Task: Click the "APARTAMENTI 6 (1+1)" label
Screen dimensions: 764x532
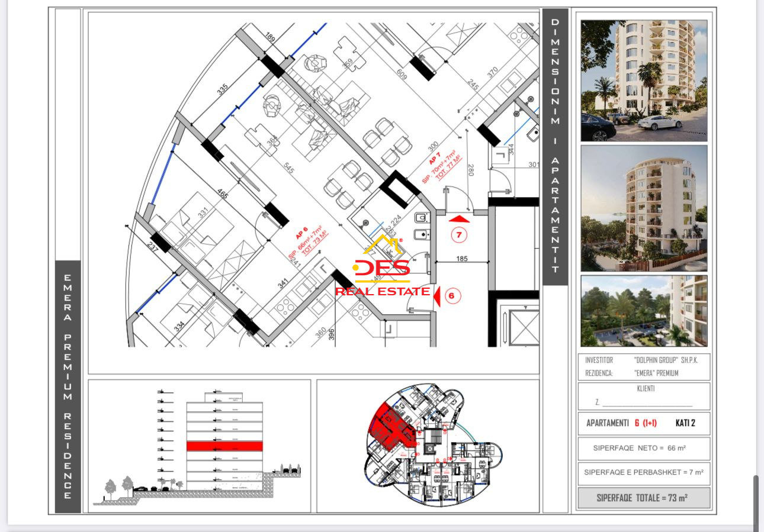Action: 621,423
